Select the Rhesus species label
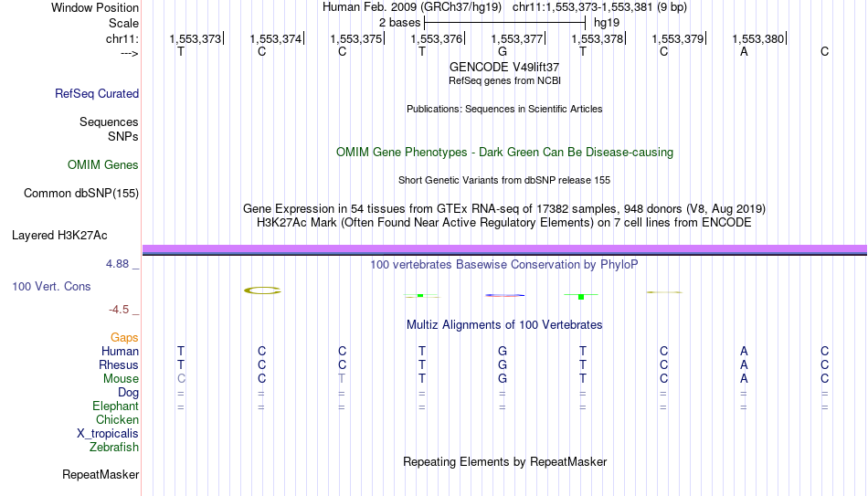Image resolution: width=868 pixels, height=496 pixels. point(119,364)
